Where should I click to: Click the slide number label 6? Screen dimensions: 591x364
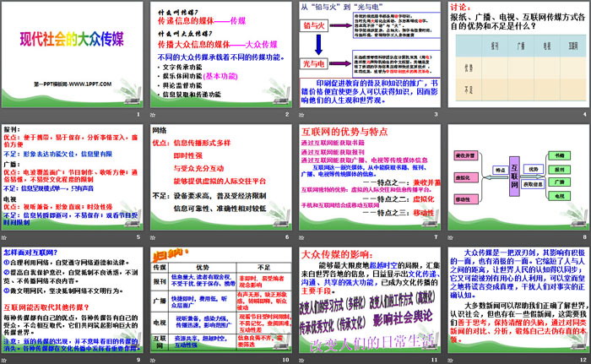pyautogui.click(x=287, y=237)
